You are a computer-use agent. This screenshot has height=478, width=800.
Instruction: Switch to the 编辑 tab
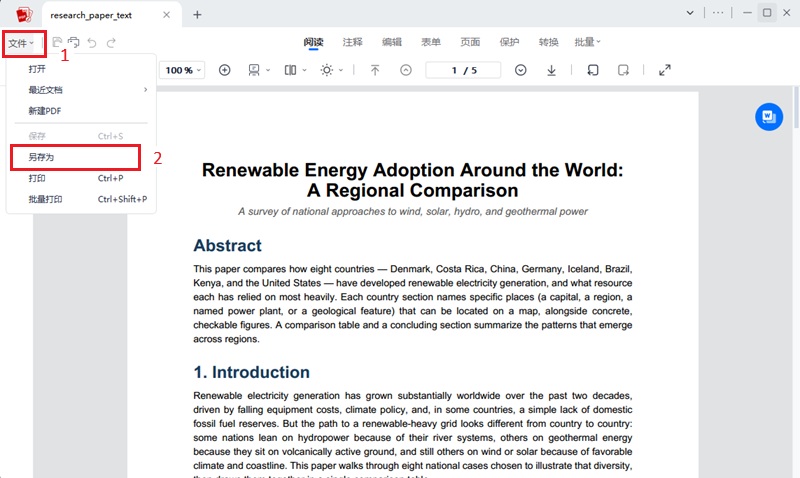point(392,42)
